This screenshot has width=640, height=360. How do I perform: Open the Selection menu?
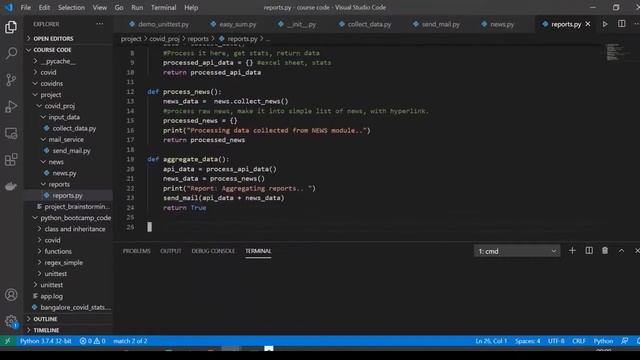coord(71,7)
